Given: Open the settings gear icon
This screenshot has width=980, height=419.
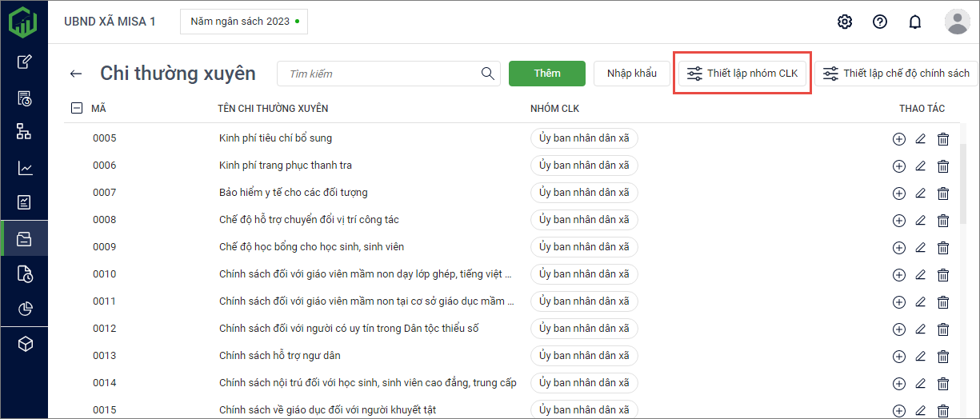Looking at the screenshot, I should tap(845, 22).
